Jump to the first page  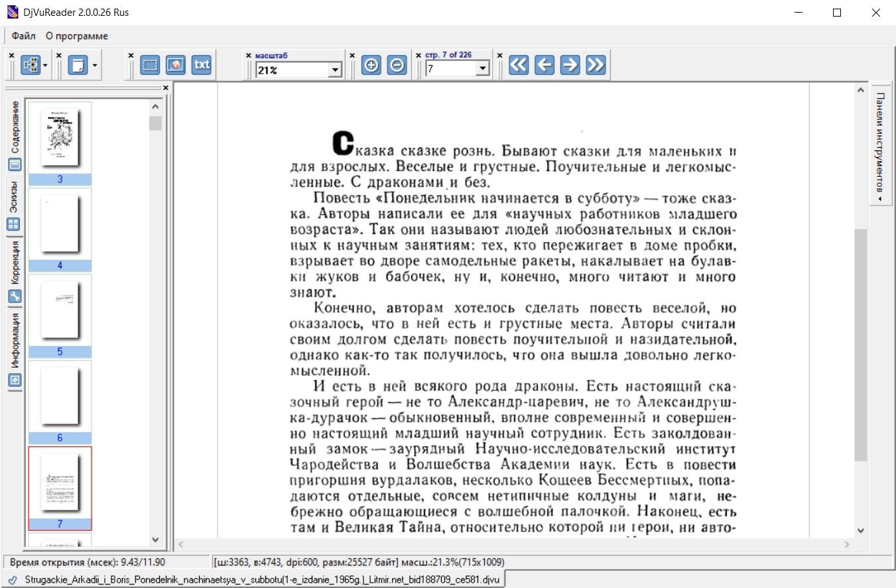point(519,65)
